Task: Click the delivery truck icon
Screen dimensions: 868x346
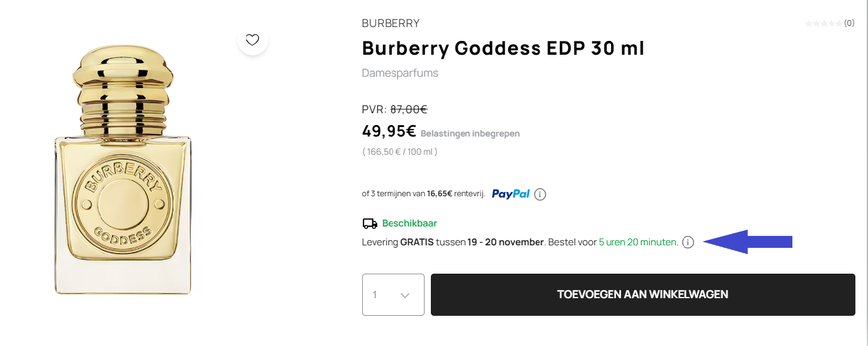Action: click(370, 223)
